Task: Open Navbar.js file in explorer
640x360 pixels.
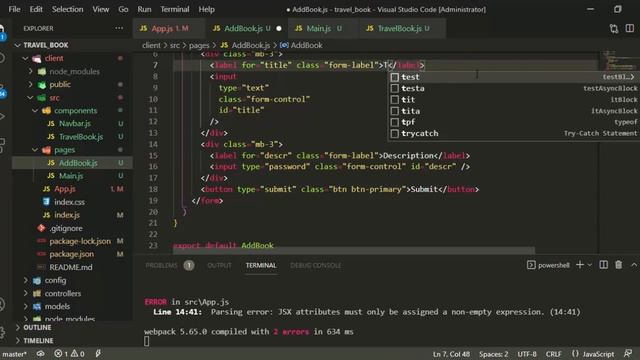Action: coord(75,123)
